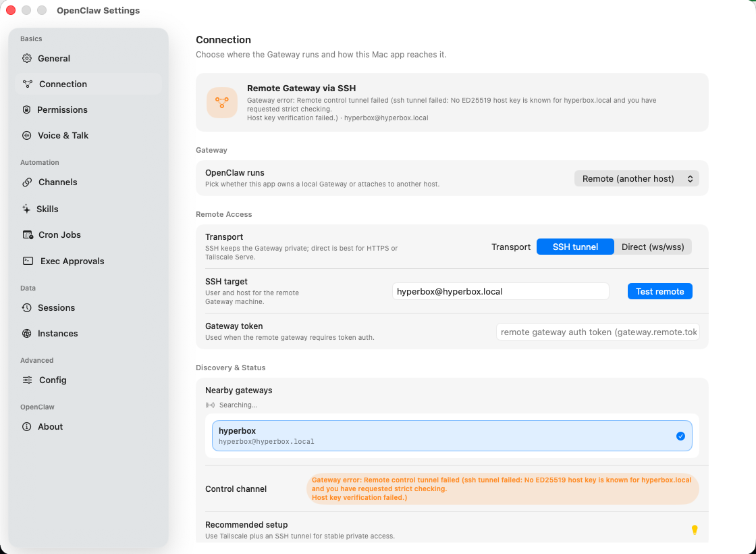
Task: Click the Searching broadcast indicator icon
Action: [x=210, y=405]
